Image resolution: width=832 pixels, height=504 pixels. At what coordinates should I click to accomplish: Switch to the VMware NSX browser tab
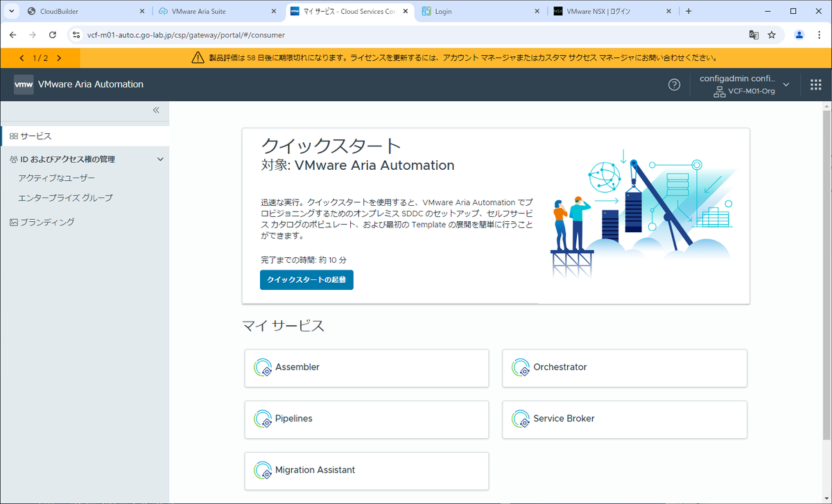point(614,11)
